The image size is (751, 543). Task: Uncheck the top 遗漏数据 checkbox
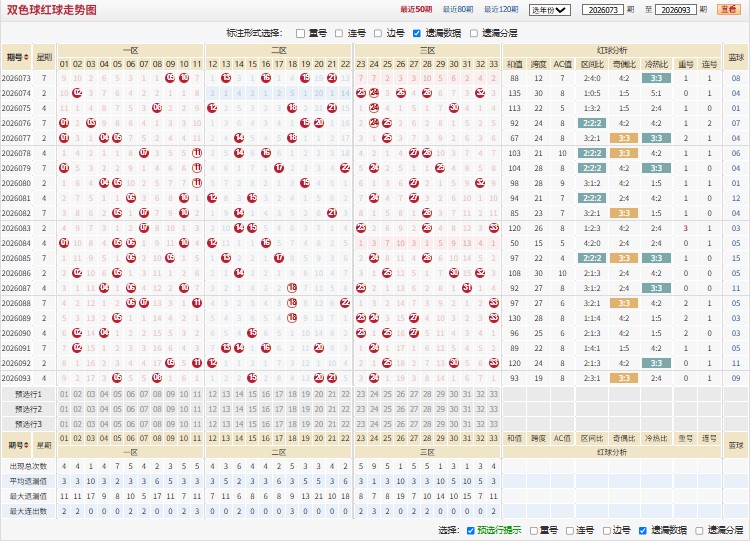pyautogui.click(x=417, y=34)
